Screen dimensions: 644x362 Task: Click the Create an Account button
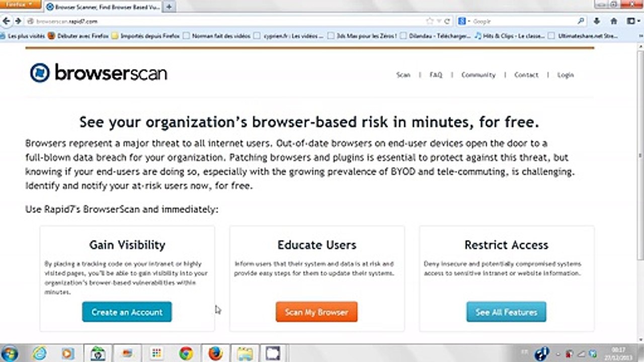pos(127,312)
